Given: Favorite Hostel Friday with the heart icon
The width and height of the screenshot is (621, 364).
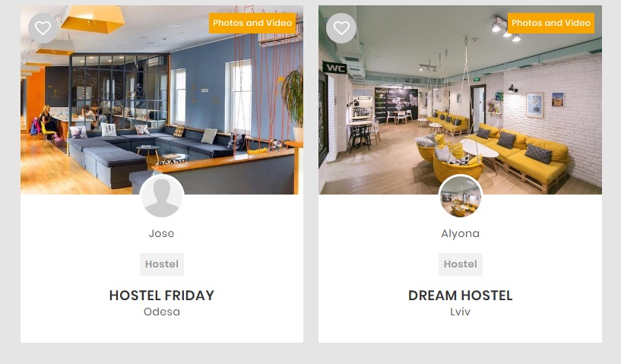Looking at the screenshot, I should pyautogui.click(x=43, y=28).
